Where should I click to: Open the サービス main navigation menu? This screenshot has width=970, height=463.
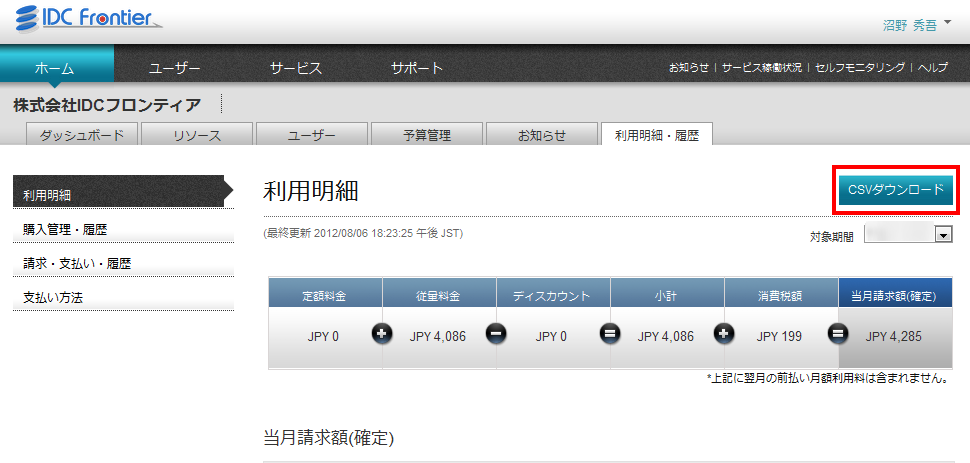pyautogui.click(x=296, y=68)
